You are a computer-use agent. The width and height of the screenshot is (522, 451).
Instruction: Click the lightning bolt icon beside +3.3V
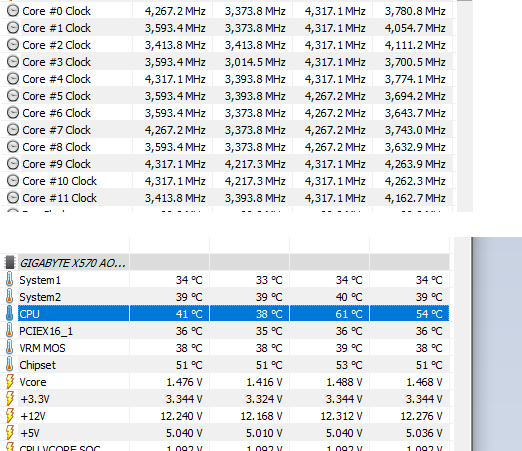[10, 399]
